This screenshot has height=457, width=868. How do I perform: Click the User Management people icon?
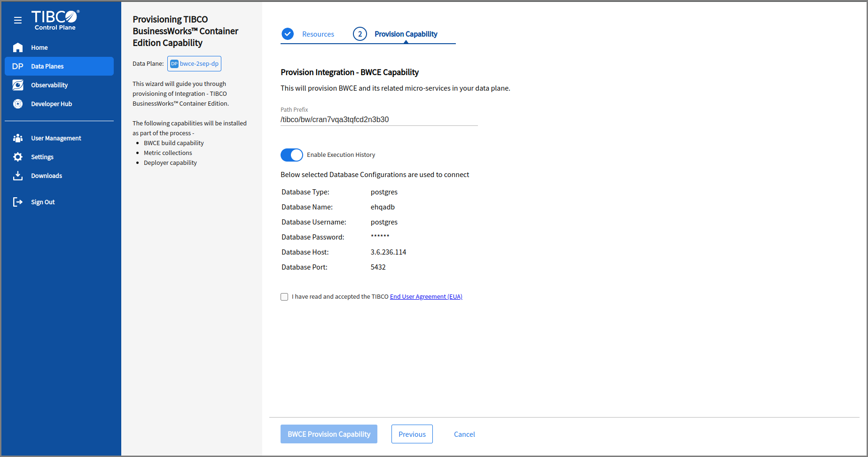[18, 138]
